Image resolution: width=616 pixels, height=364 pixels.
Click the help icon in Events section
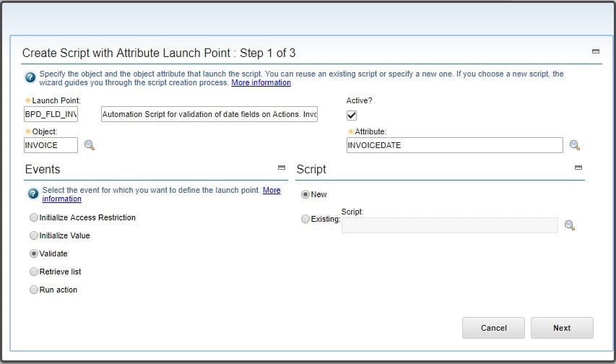tap(33, 194)
